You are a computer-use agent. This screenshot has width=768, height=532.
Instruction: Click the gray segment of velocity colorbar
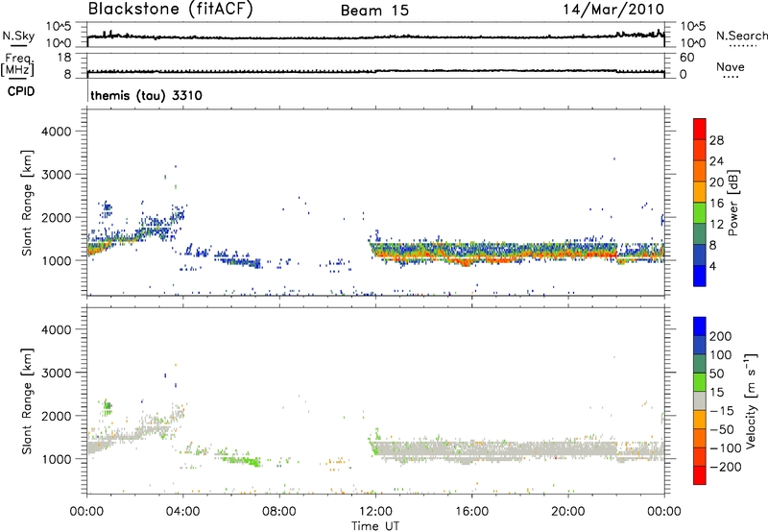(700, 400)
